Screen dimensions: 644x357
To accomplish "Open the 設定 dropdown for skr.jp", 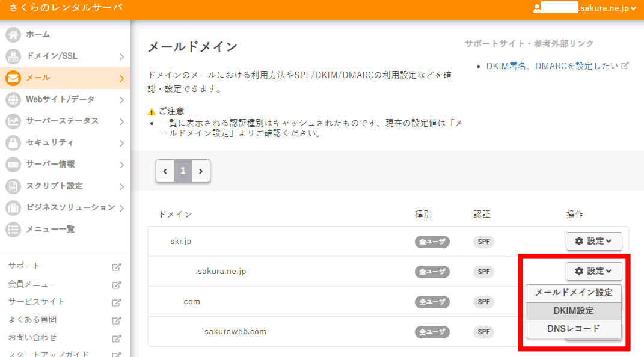I will pyautogui.click(x=593, y=241).
